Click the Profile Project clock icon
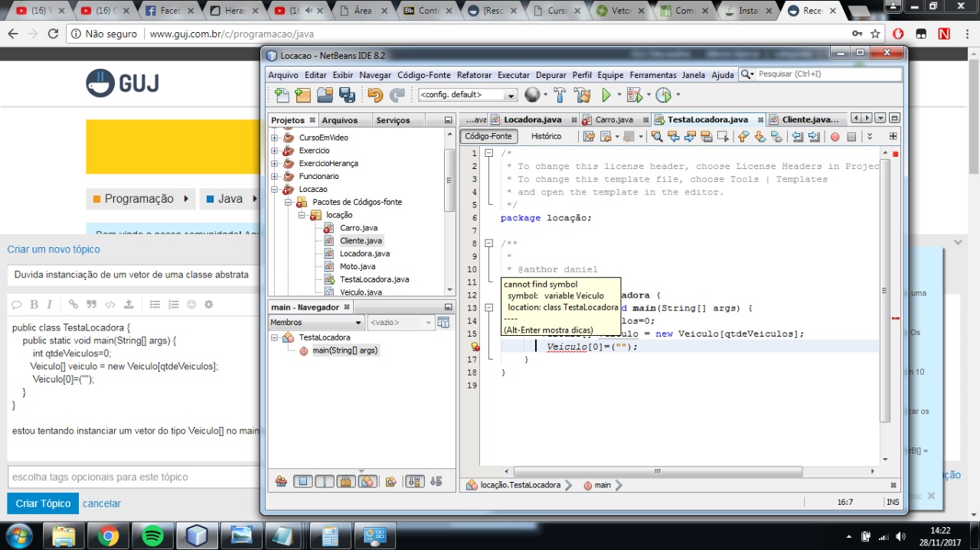The image size is (980, 550). [663, 95]
